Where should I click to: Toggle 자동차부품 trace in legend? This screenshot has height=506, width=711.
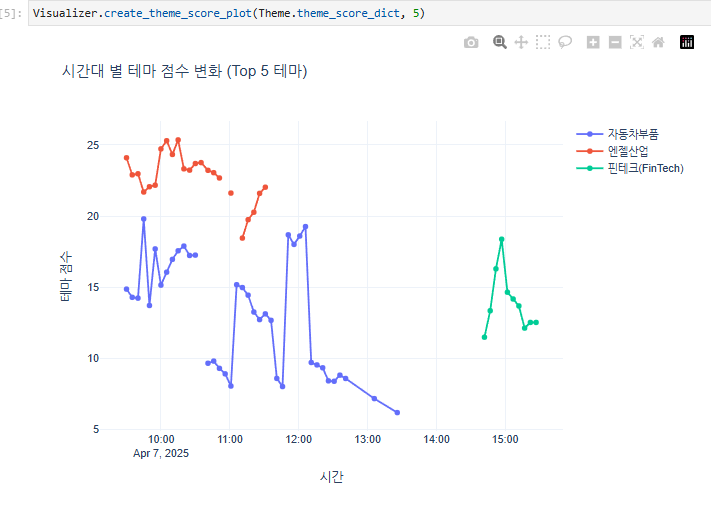pos(618,134)
